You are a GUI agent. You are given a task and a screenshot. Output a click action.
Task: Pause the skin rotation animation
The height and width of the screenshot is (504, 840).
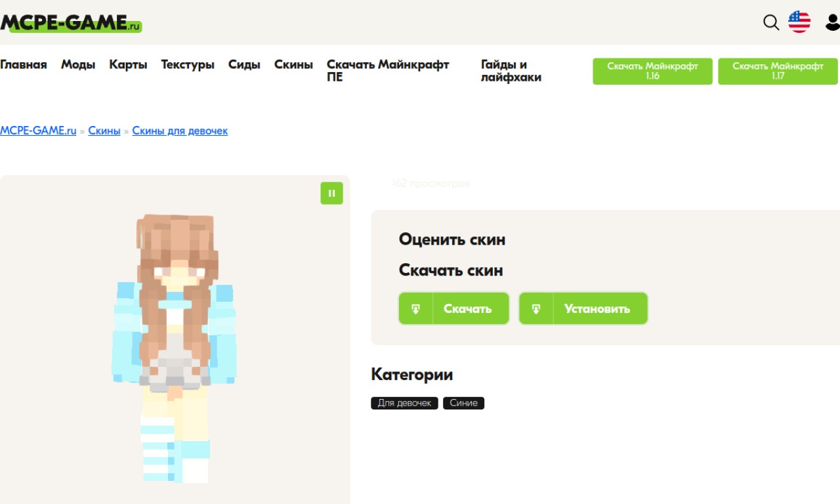tap(331, 193)
